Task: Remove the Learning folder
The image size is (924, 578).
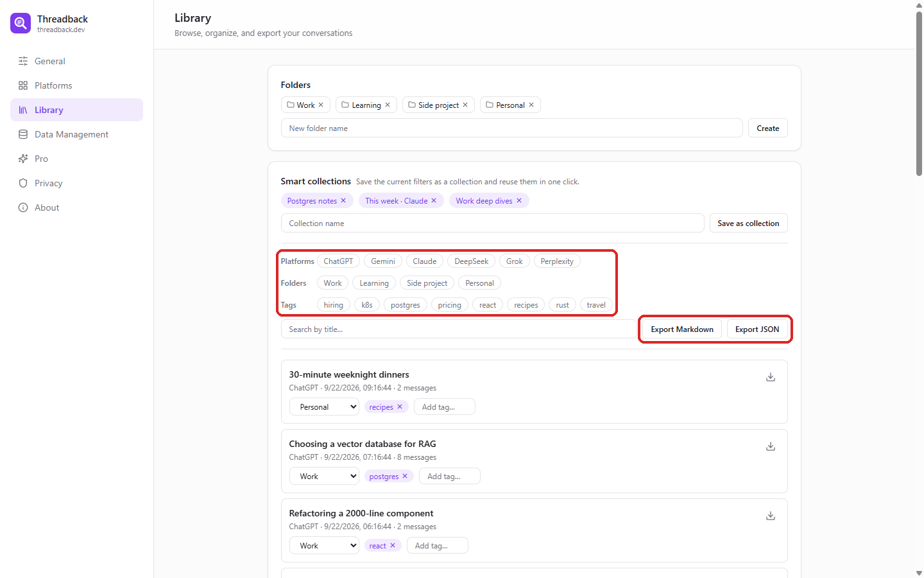Action: 388,105
